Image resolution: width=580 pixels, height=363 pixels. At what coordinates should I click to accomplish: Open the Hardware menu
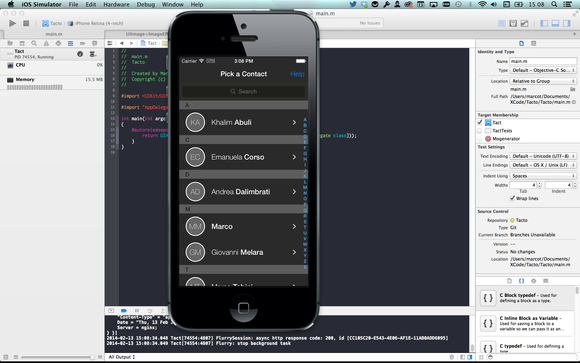pyautogui.click(x=116, y=4)
